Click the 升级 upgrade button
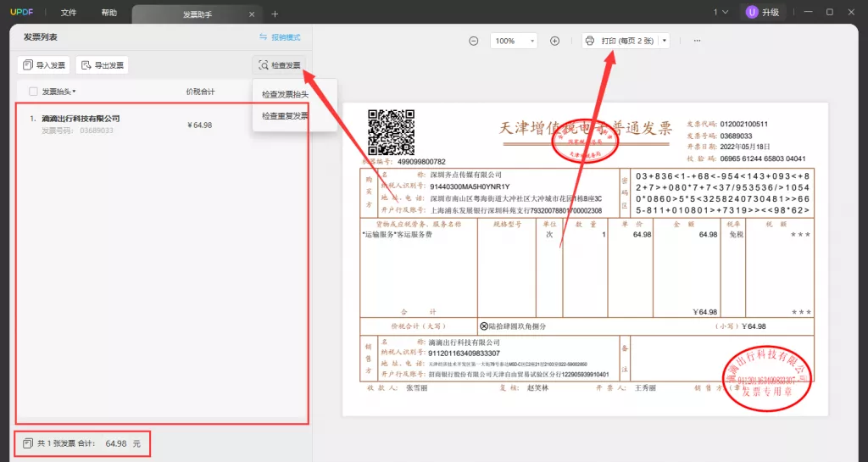Viewport: 868px width, 462px height. [763, 12]
